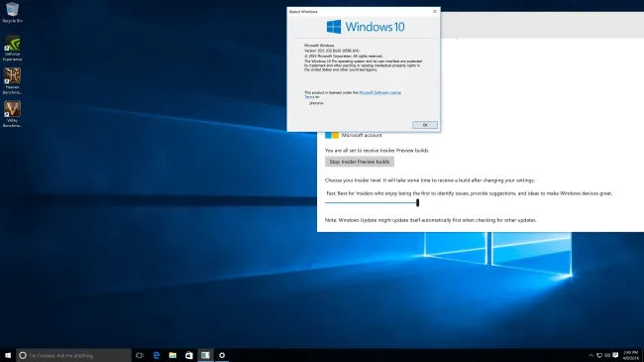The height and width of the screenshot is (362, 644).
Task: Open the Valley Benchmark desktop shortcut
Action: 12,114
